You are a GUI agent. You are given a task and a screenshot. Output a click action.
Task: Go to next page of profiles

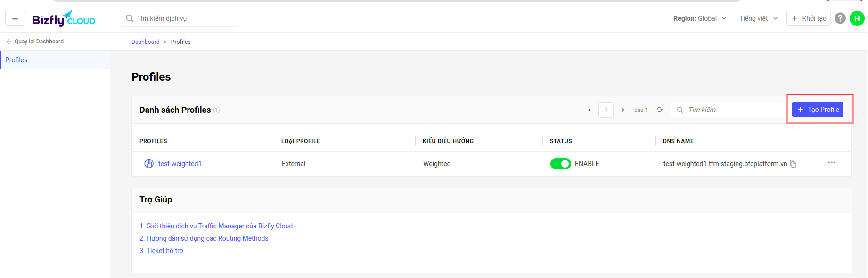[623, 110]
